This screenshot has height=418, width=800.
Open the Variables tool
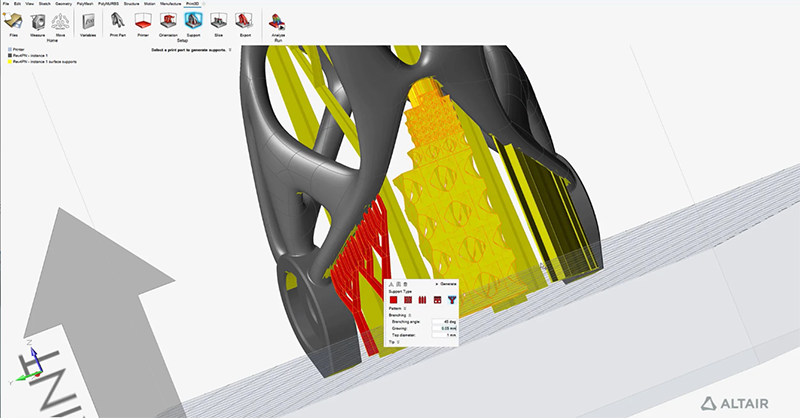[88, 24]
